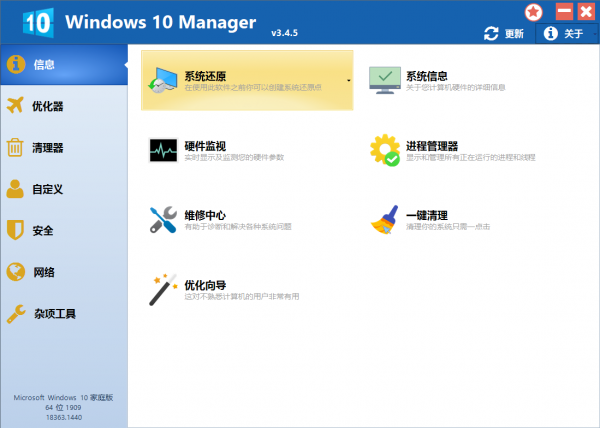Click the Windows 10 Manager logo icon
This screenshot has width=600, height=428.
click(x=38, y=23)
